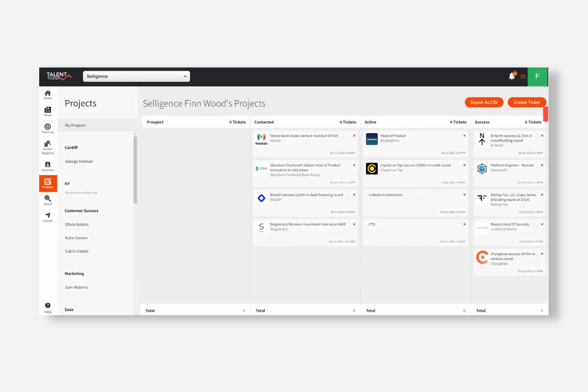Remove the Deputy Head Of Security ticket
Image resolution: width=588 pixels, height=392 pixels.
(x=542, y=224)
